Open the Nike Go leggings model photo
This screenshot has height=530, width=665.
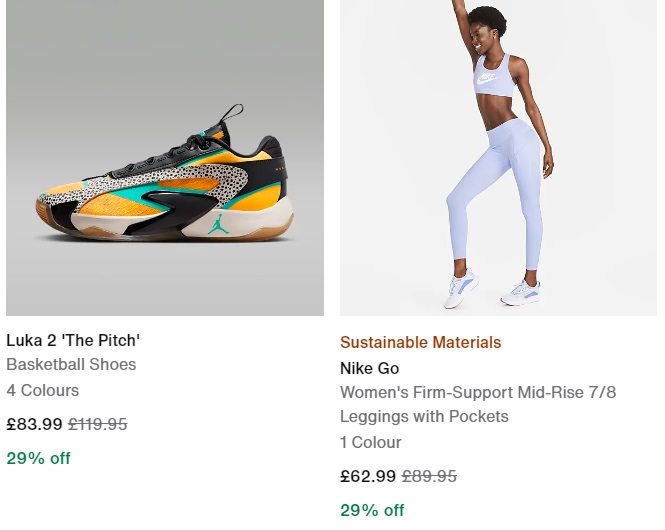click(498, 158)
